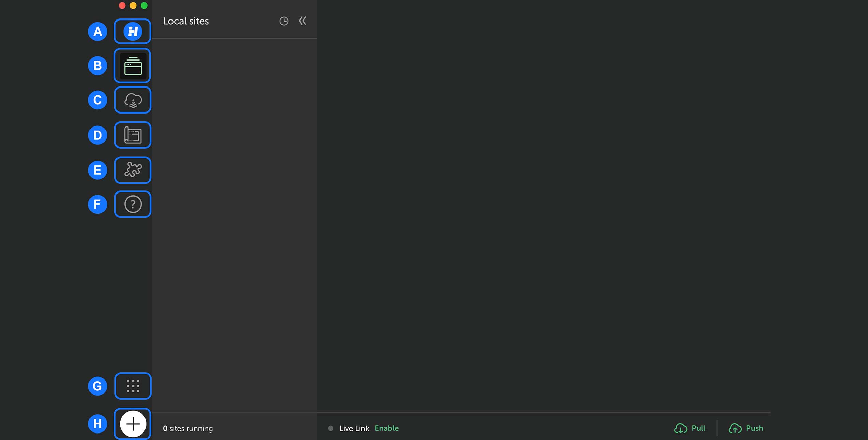
Task: Click the Pull button
Action: 690,428
